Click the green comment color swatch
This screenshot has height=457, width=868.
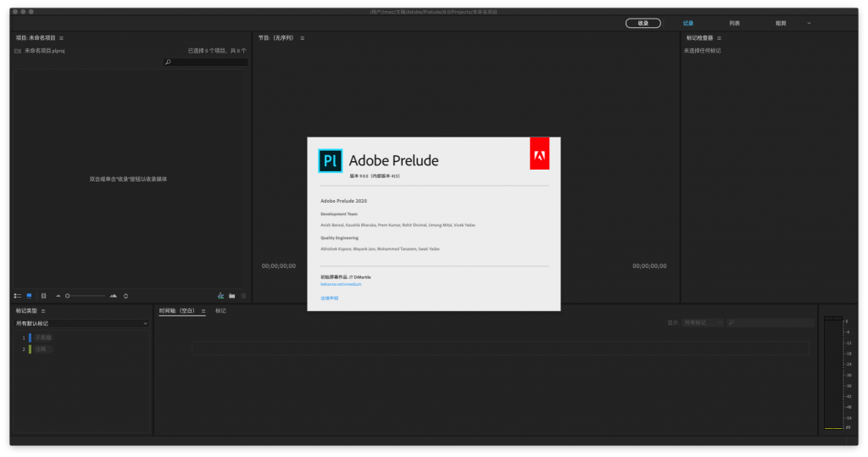[30, 349]
